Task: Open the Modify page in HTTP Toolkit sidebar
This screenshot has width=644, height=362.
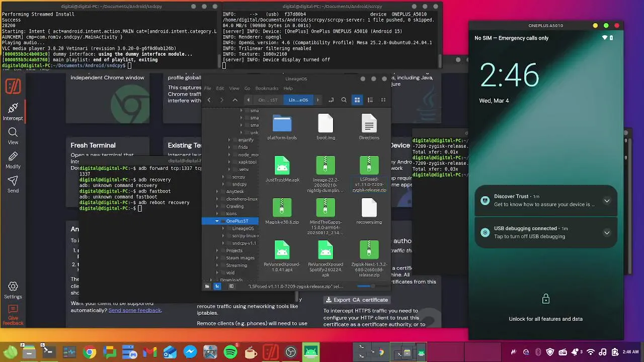Action: click(13, 160)
